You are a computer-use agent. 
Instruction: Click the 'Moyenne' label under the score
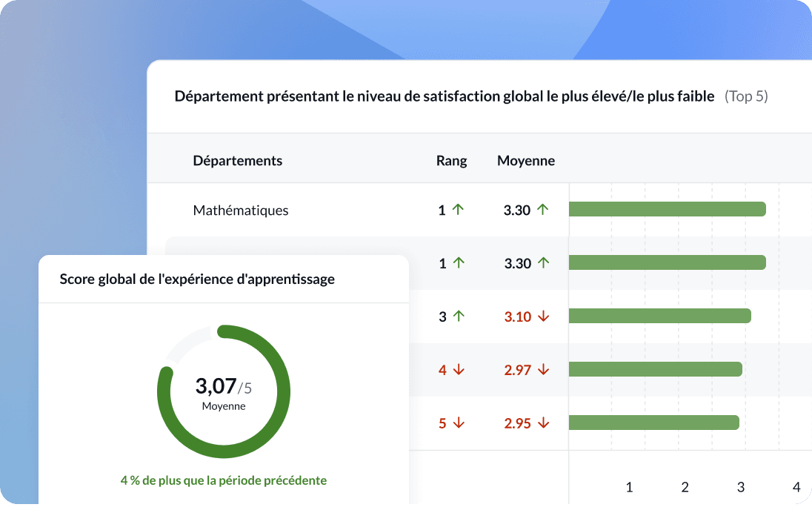[x=224, y=405]
